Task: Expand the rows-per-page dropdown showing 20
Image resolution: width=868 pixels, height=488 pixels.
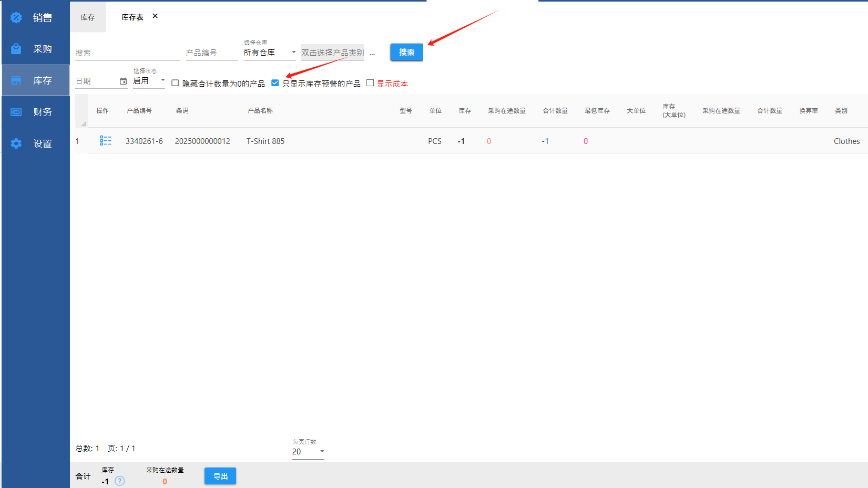Action: pyautogui.click(x=322, y=451)
